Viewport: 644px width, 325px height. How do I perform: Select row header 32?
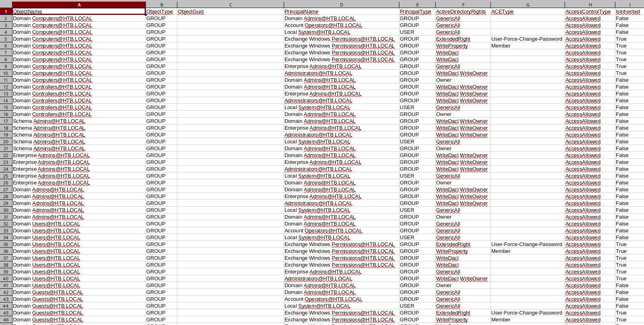[6, 224]
